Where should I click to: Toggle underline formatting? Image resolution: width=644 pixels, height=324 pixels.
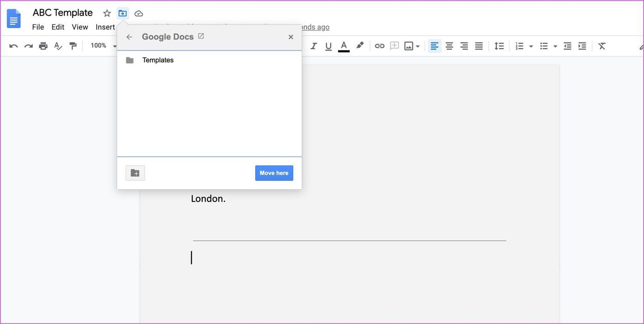[x=328, y=46]
